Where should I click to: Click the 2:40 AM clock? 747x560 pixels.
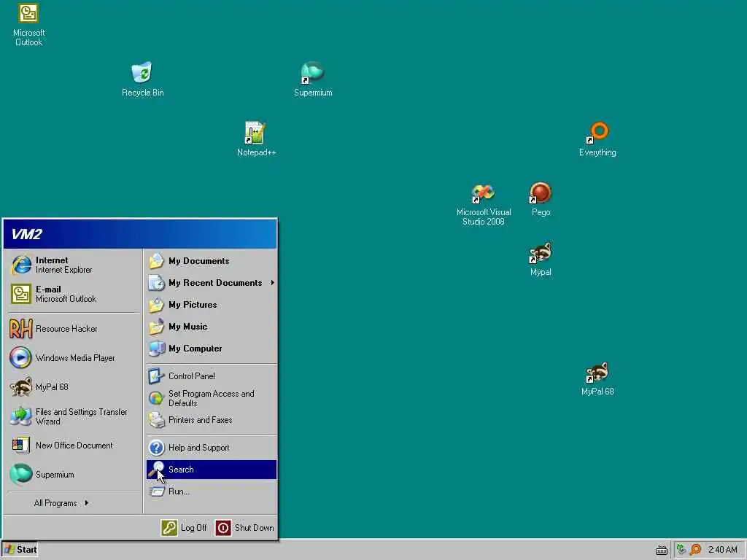pos(722,550)
